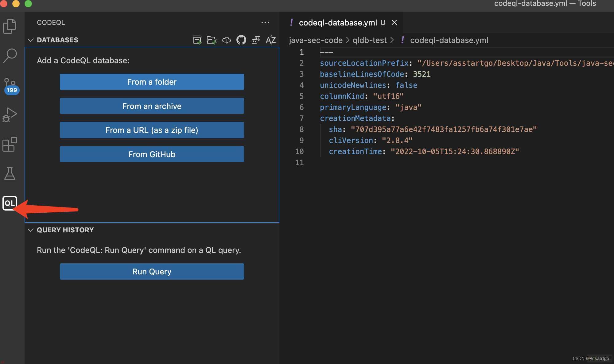Click the From an archive button

152,106
